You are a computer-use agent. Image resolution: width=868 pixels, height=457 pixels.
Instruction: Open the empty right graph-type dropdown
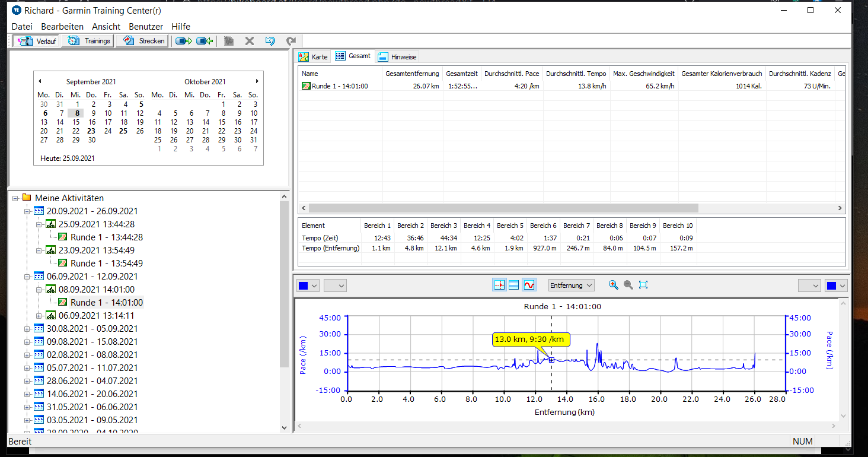tap(809, 285)
